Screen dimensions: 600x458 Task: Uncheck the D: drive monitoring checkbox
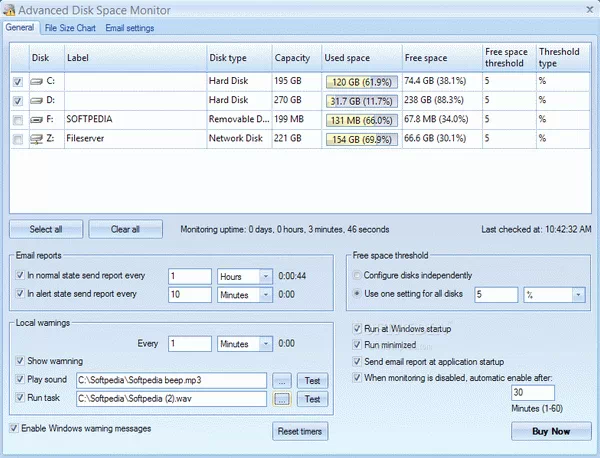pyautogui.click(x=18, y=101)
